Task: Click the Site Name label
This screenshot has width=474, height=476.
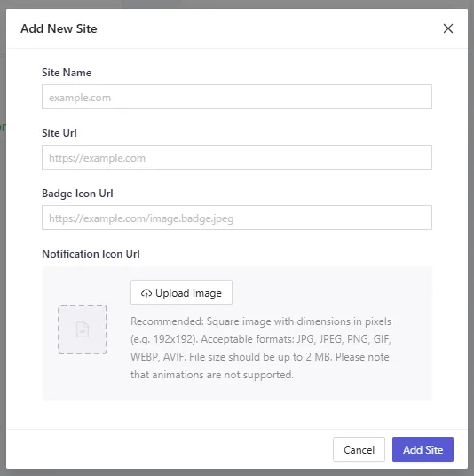Action: (x=67, y=73)
